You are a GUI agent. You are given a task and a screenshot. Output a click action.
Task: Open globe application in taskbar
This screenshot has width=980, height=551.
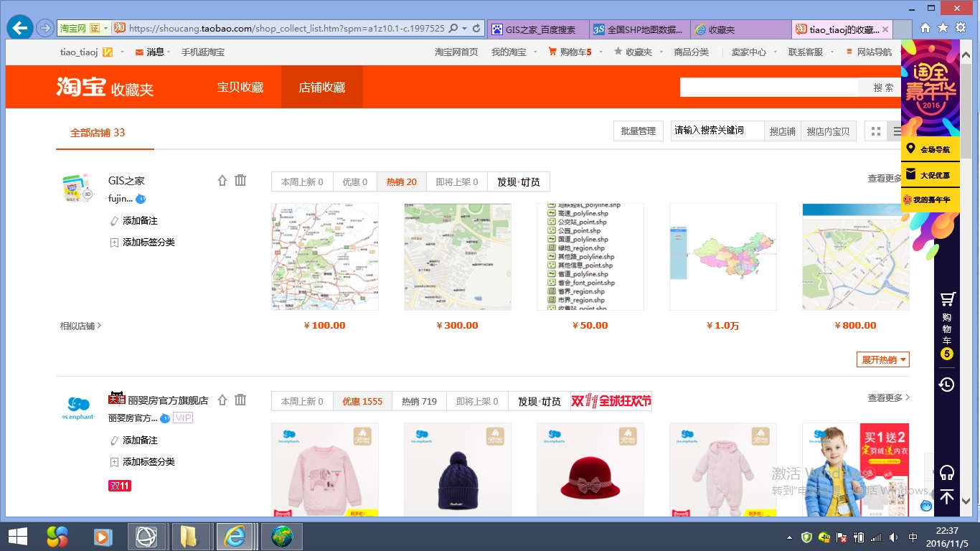(x=281, y=537)
